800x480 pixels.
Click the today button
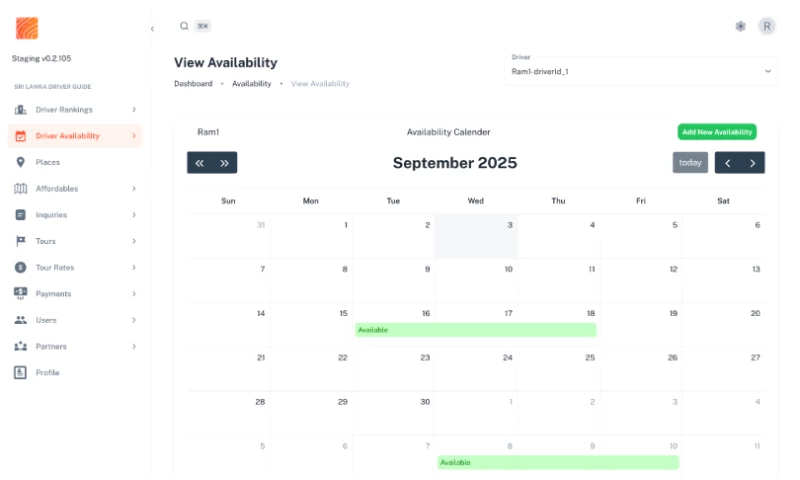[690, 163]
